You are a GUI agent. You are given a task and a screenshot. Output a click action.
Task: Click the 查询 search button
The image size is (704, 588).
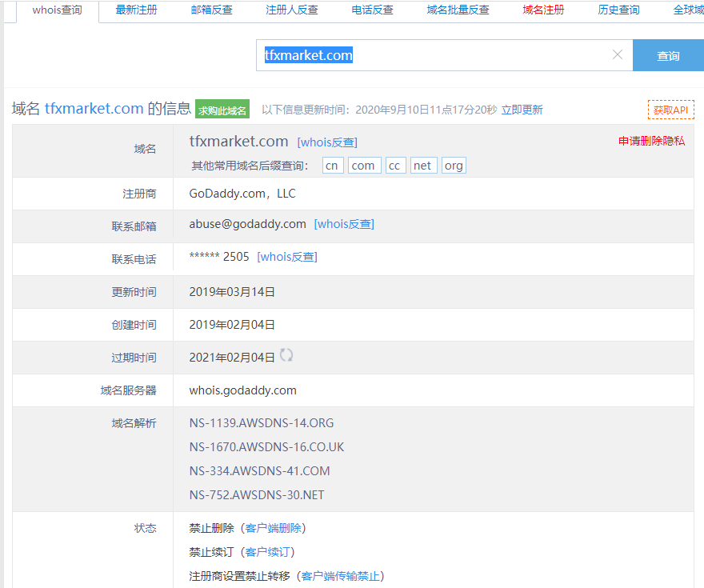click(668, 56)
